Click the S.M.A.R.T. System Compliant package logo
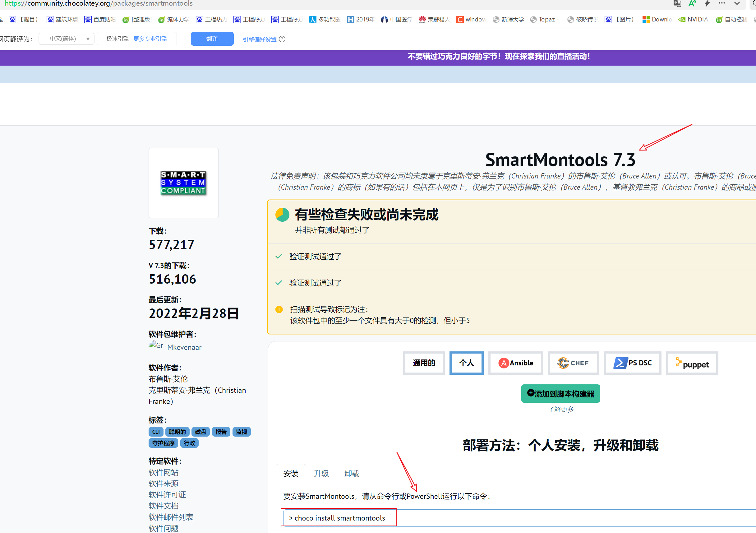 [x=183, y=183]
